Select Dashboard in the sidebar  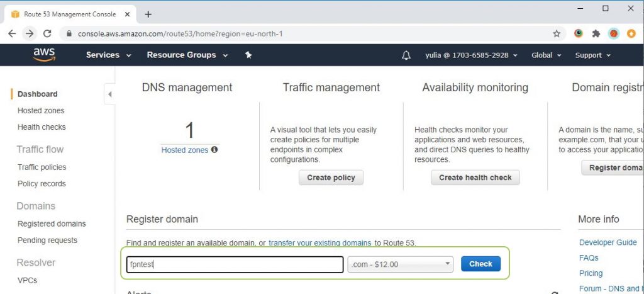point(37,94)
